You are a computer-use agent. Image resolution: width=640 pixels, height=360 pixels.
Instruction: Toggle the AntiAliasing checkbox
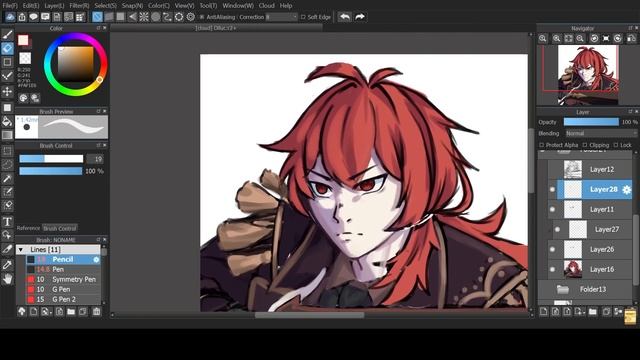click(x=202, y=17)
